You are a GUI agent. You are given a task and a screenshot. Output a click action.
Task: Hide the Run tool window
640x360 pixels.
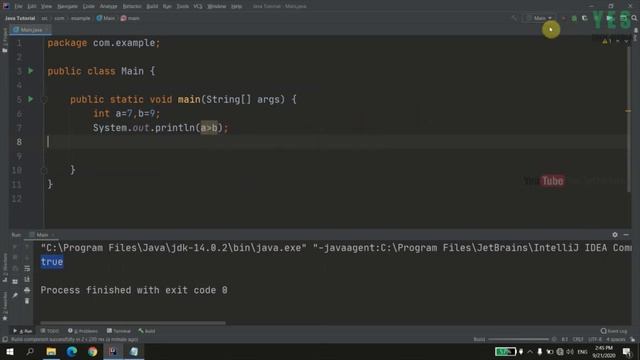(x=626, y=235)
